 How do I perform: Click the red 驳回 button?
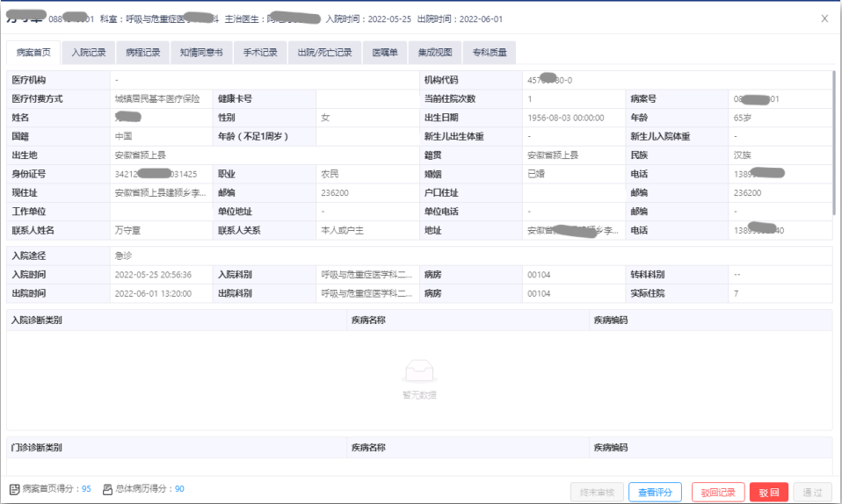(769, 493)
